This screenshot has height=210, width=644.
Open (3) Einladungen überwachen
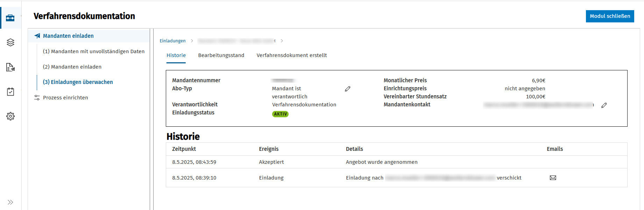(78, 82)
